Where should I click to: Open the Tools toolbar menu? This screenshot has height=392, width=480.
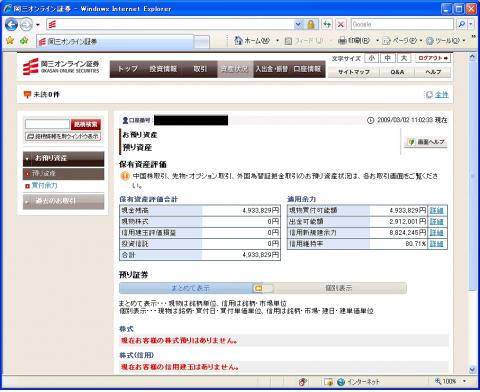click(x=446, y=41)
